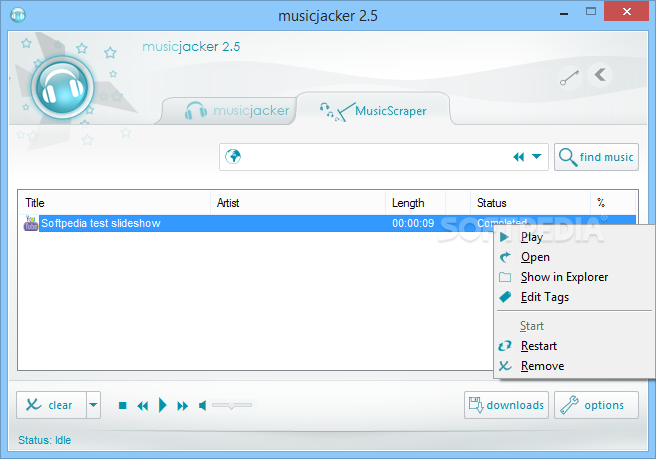This screenshot has height=459, width=656.
Task: Open the dropdown arrow beside clear
Action: click(93, 405)
